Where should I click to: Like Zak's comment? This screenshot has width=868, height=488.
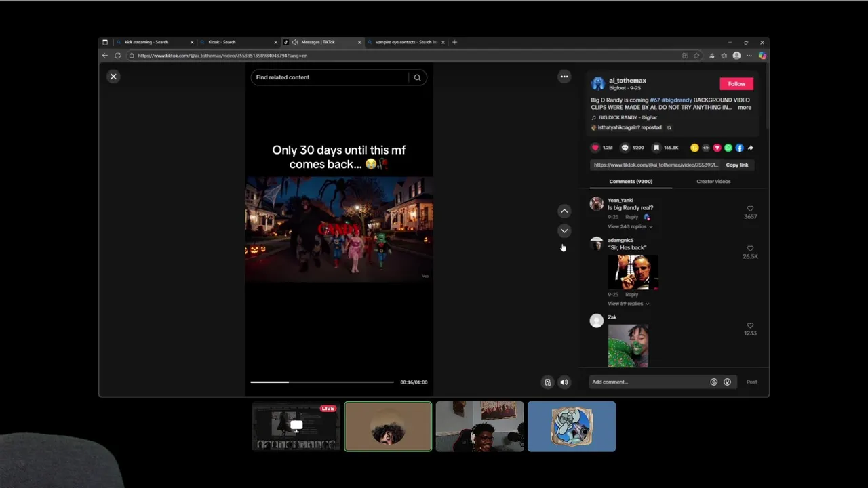(x=750, y=325)
